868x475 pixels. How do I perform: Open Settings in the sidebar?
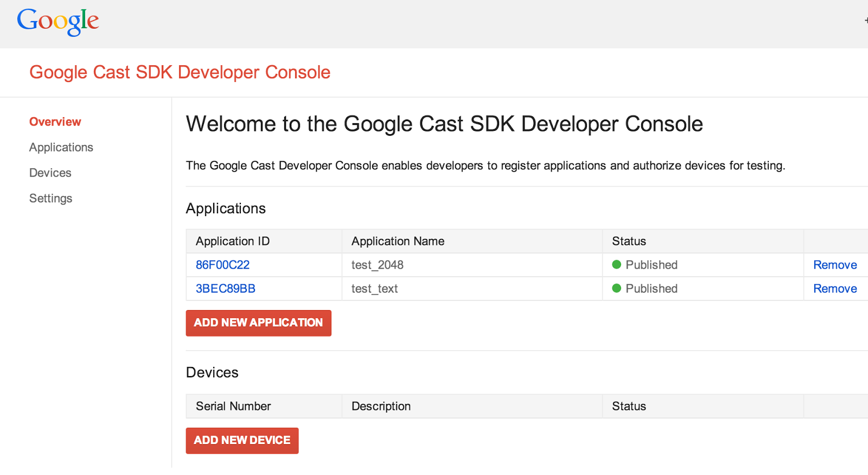tap(51, 198)
